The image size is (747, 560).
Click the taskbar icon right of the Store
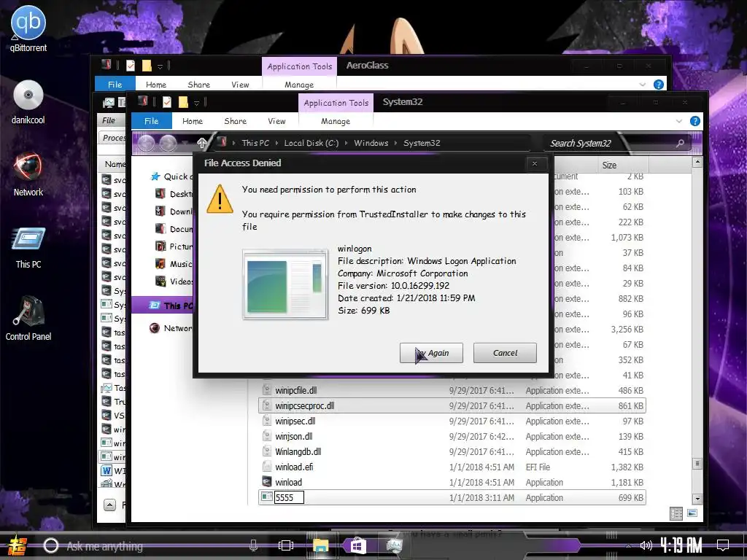(x=394, y=545)
